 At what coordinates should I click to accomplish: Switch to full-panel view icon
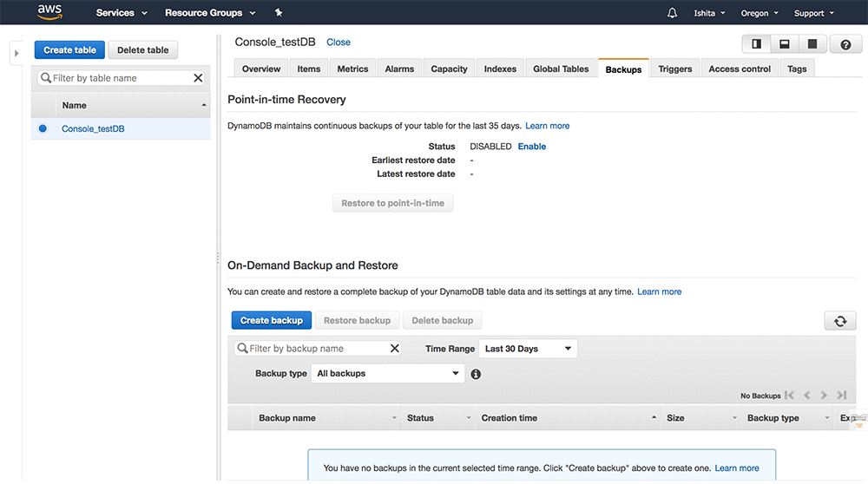pyautogui.click(x=812, y=44)
